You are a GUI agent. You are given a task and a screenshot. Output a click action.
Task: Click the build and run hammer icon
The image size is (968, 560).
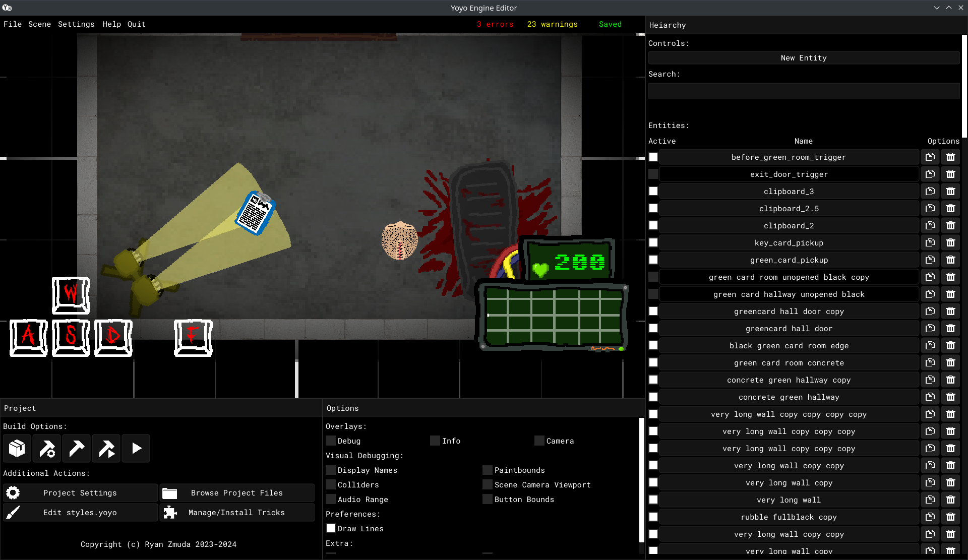point(106,448)
